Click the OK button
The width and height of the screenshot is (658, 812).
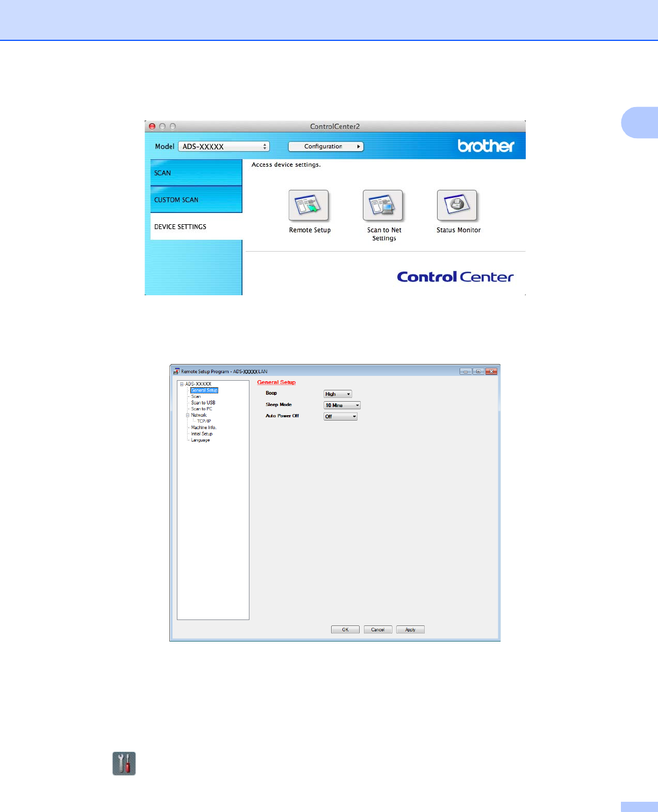(345, 630)
